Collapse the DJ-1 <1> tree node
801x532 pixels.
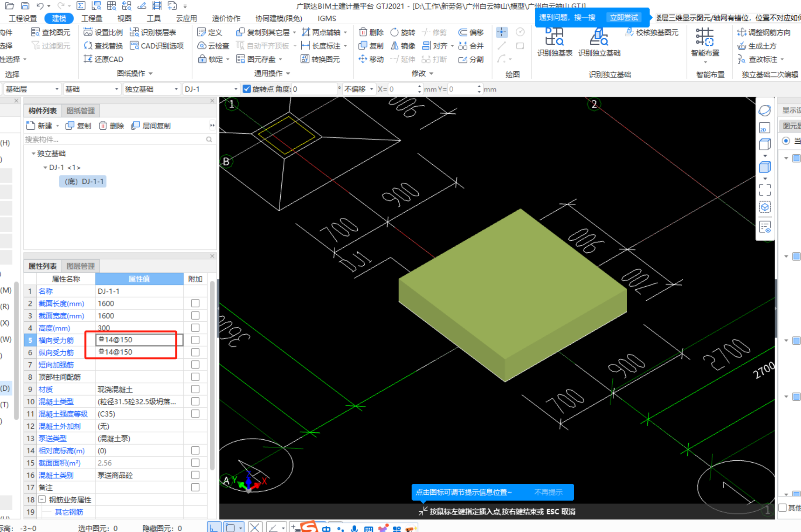[x=45, y=167]
